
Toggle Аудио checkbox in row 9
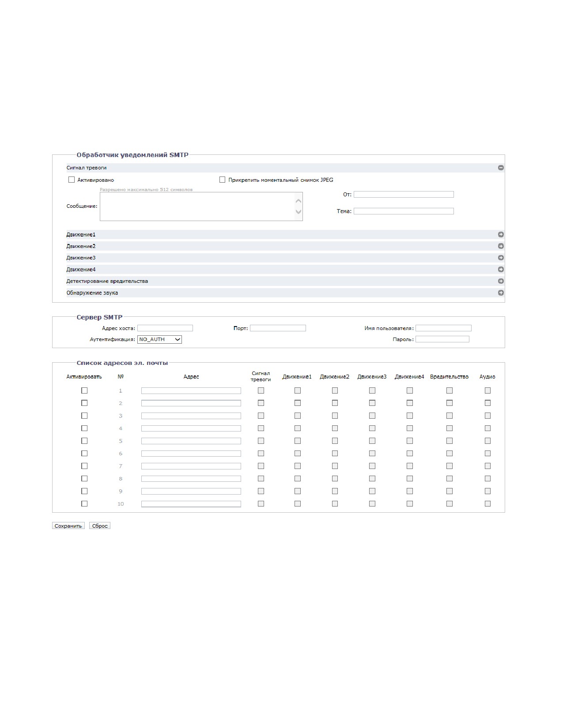(487, 491)
